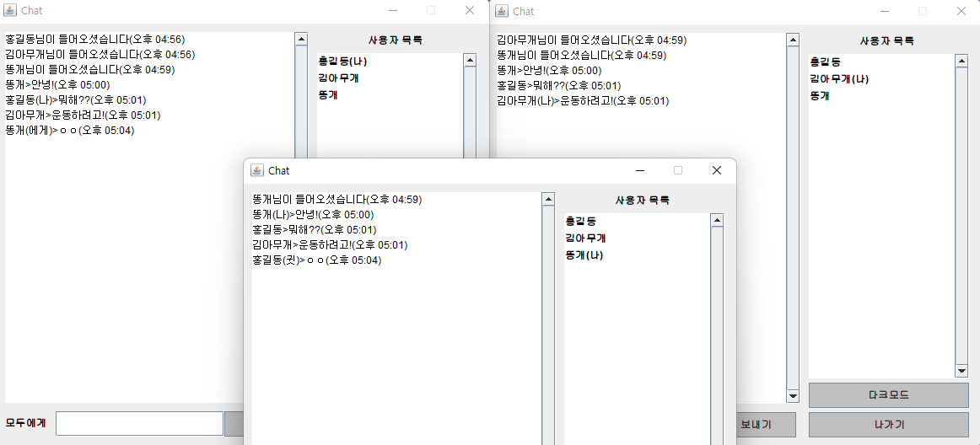980x445 pixels.
Task: Click the right window user list's scroll-down arrow
Action: click(x=961, y=371)
